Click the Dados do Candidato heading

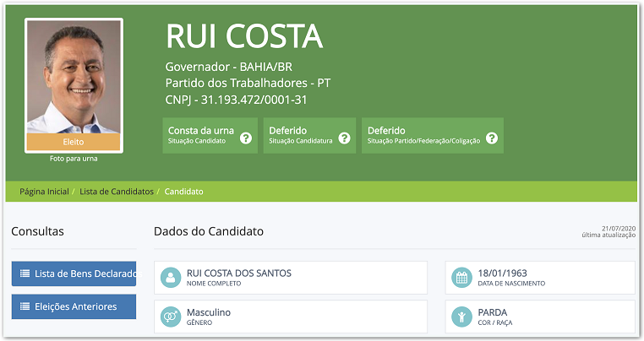[x=209, y=231]
